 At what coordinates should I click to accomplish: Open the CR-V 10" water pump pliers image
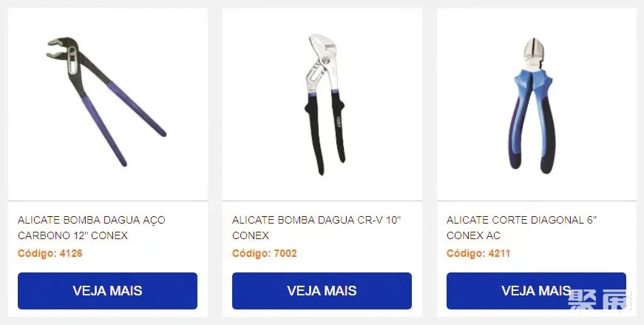pos(324,104)
